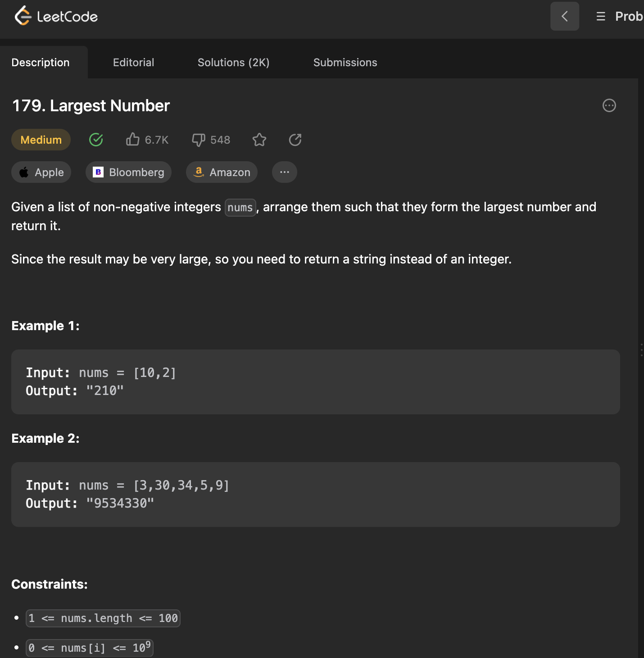The image size is (644, 658).
Task: Click the nums[i] constraint
Action: [x=90, y=648]
